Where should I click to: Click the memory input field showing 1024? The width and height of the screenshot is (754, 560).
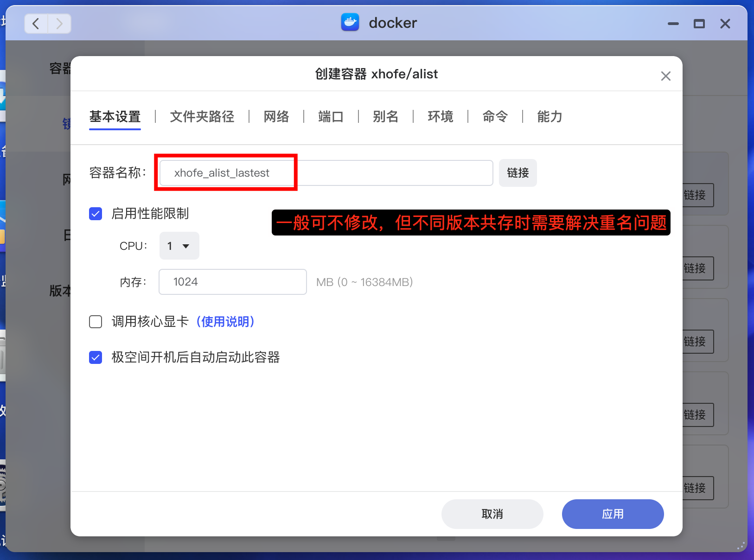[x=233, y=282]
